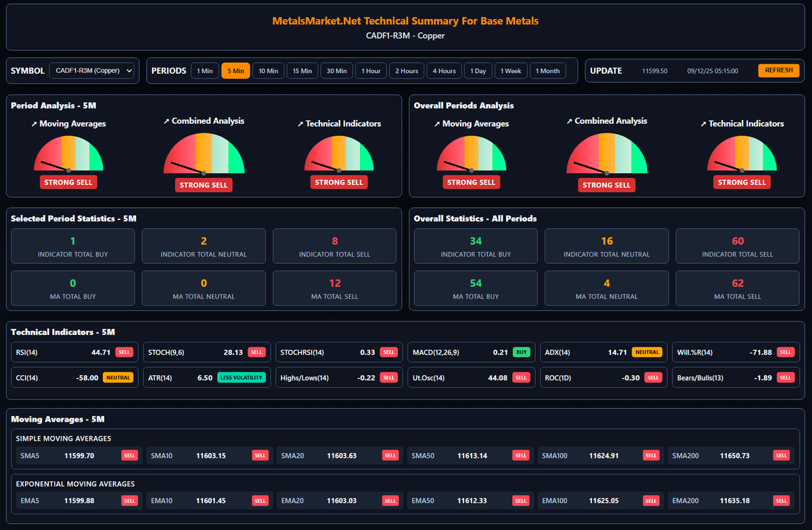Select the 15 Min period
The image size is (812, 530).
click(x=302, y=70)
